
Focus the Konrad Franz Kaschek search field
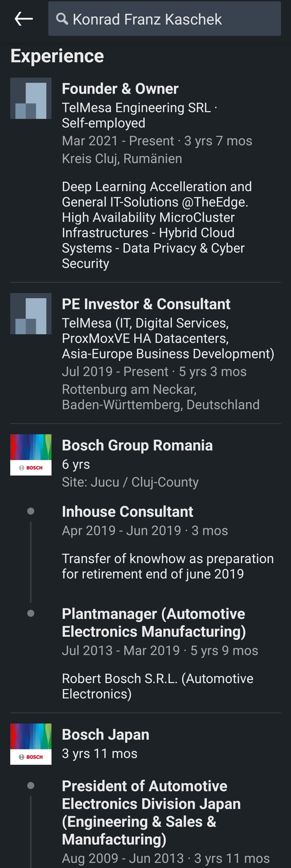(165, 19)
